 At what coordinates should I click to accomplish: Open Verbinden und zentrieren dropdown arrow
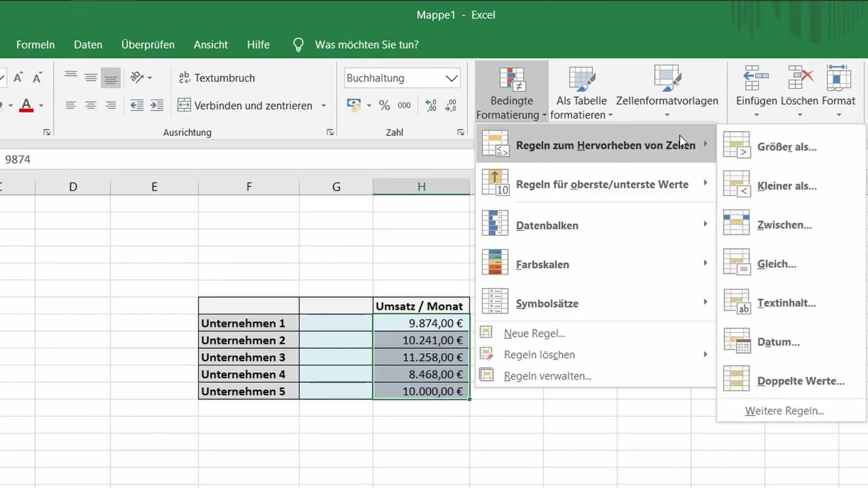[323, 106]
